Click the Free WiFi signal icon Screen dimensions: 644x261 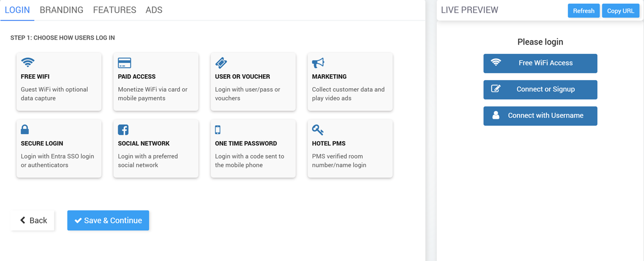point(28,62)
